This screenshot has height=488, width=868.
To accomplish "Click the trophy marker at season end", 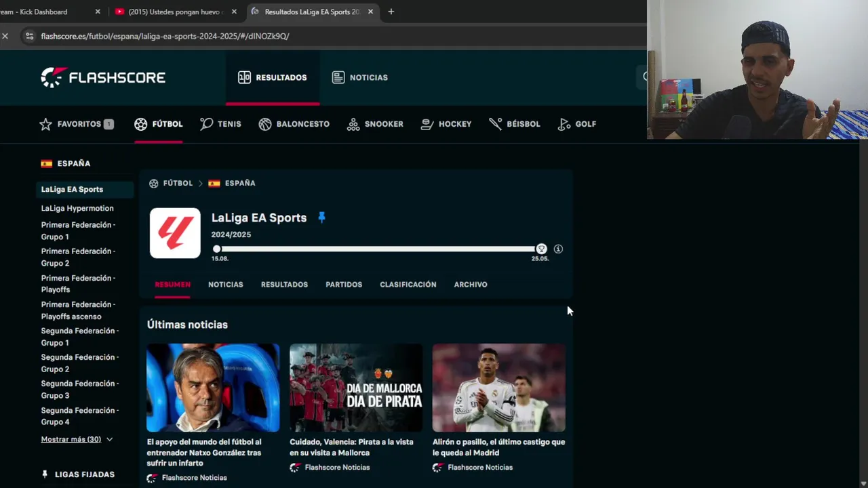I will point(541,249).
